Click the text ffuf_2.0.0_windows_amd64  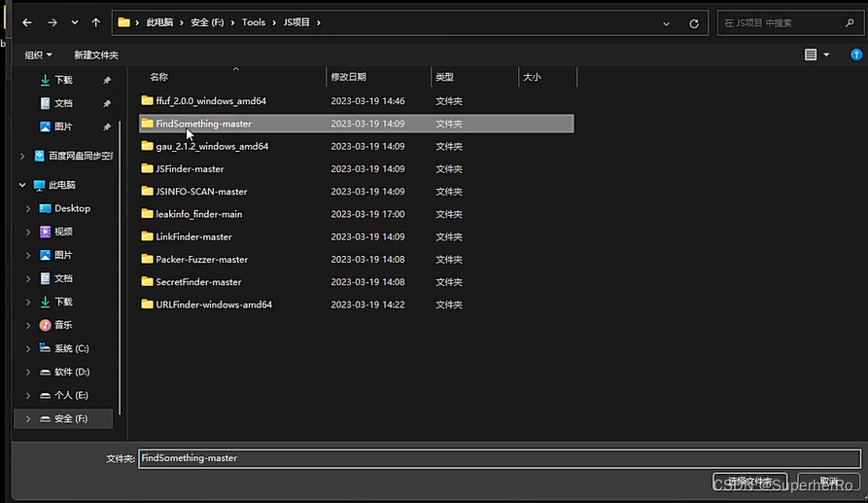(211, 101)
